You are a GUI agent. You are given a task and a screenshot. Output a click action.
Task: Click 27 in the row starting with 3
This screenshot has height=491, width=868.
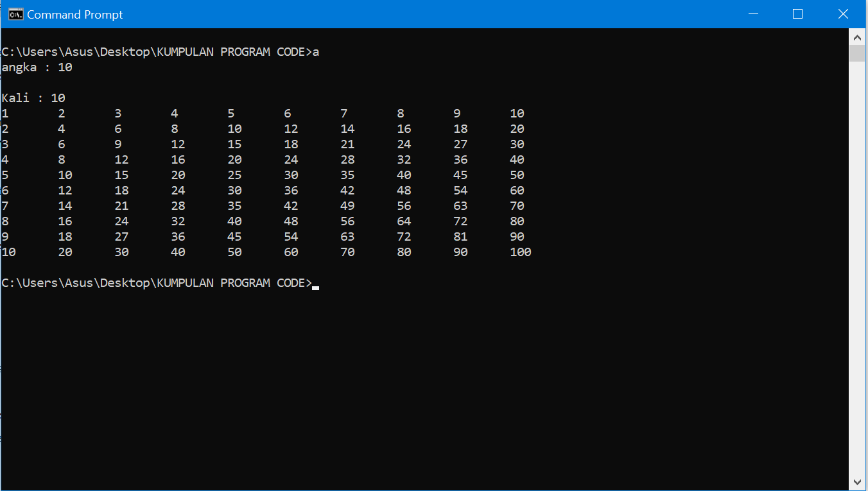(460, 144)
